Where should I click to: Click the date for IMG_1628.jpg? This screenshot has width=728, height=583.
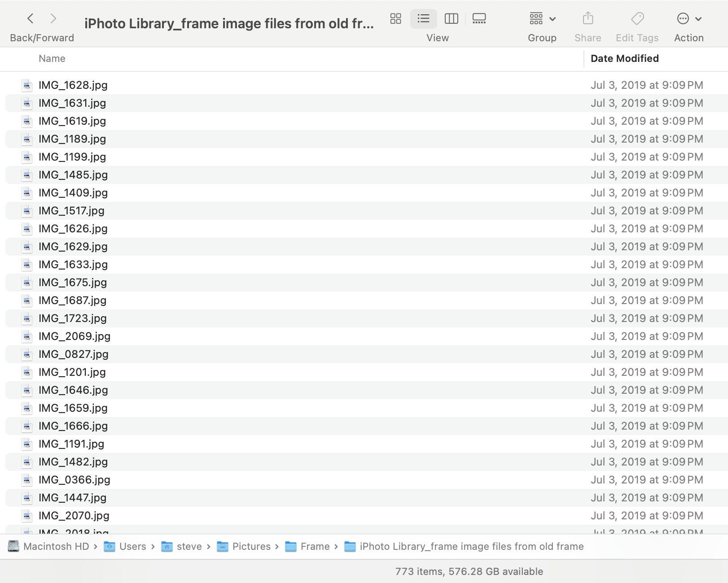[x=647, y=85]
